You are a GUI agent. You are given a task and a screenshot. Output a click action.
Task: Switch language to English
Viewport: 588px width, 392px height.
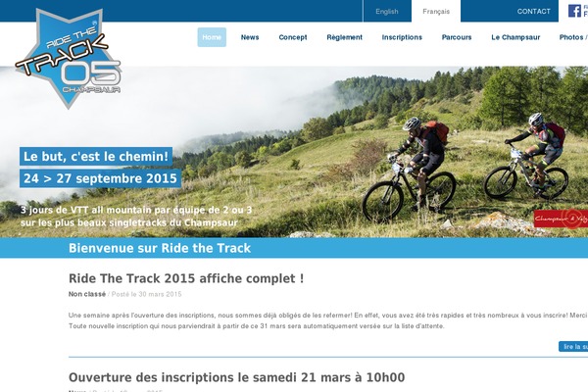[x=387, y=11]
